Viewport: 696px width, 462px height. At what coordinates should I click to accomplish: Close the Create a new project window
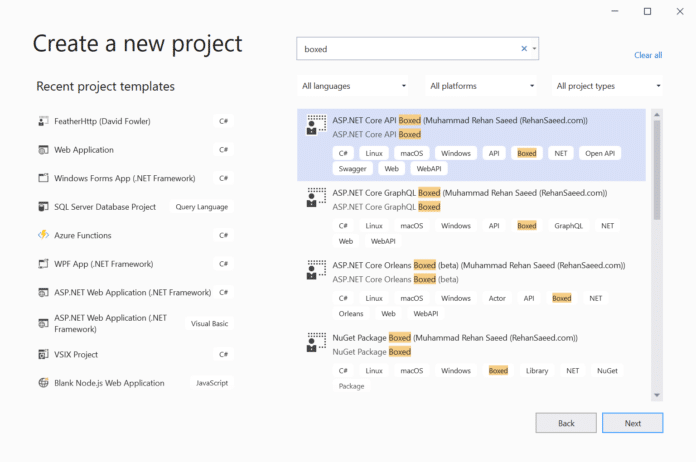point(680,11)
